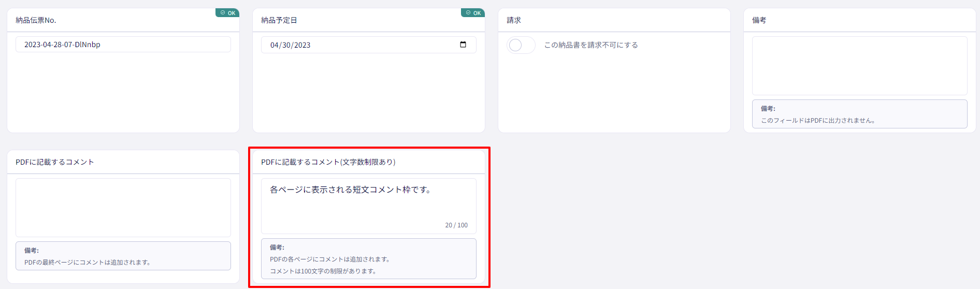Click the note PDFの最終ページにコメントは追加されます。
980x289 pixels.
(88, 263)
